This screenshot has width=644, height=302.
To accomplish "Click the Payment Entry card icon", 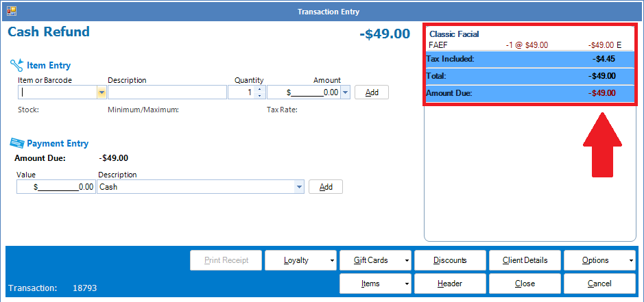I will tap(16, 143).
